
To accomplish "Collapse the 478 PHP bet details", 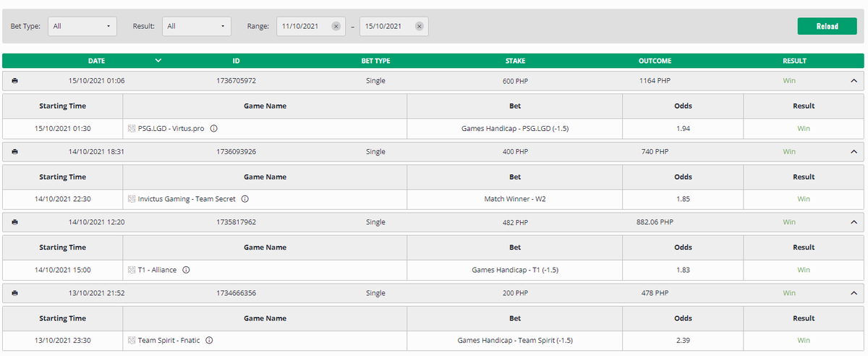I will click(x=854, y=293).
